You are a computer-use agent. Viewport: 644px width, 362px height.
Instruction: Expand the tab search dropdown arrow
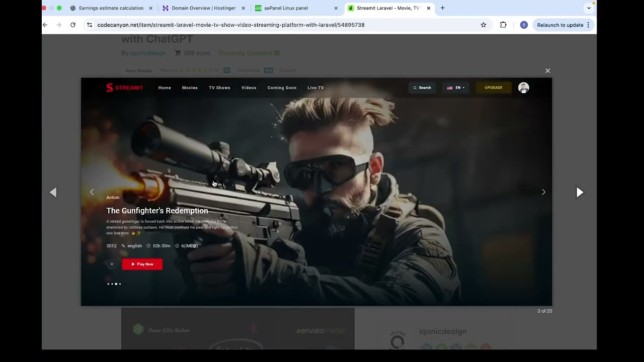click(x=589, y=8)
